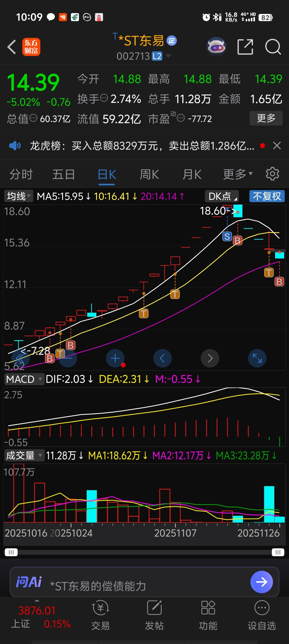Dismiss the 龙虎榜 news banner
The image size is (289, 644).
(x=277, y=146)
